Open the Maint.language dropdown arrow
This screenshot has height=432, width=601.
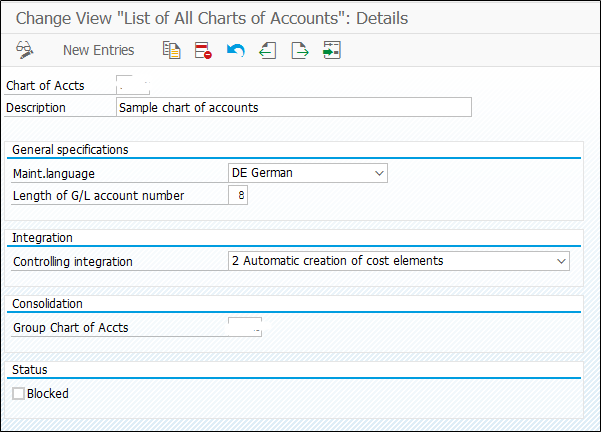[379, 173]
